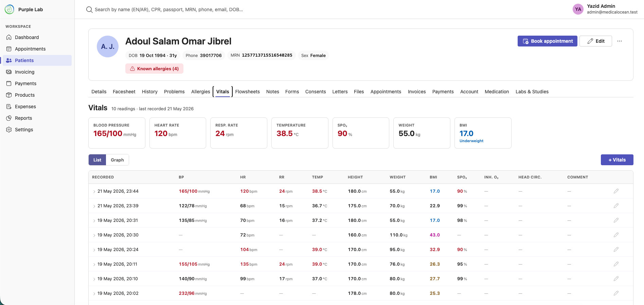Click the Account tab

click(469, 92)
